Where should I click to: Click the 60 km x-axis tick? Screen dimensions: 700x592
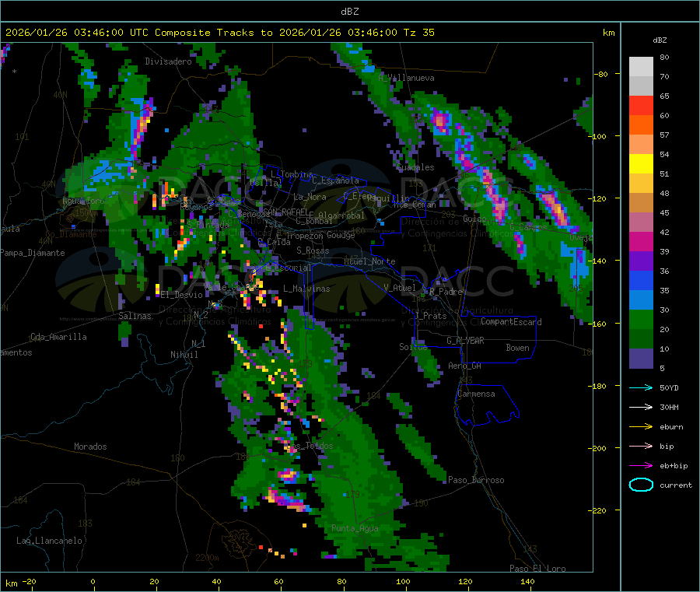(x=278, y=582)
